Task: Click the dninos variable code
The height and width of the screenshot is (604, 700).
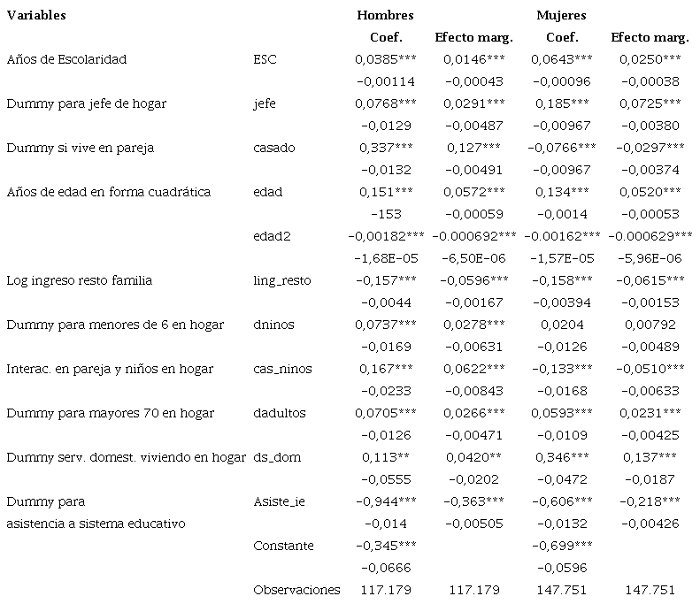Action: (x=273, y=325)
